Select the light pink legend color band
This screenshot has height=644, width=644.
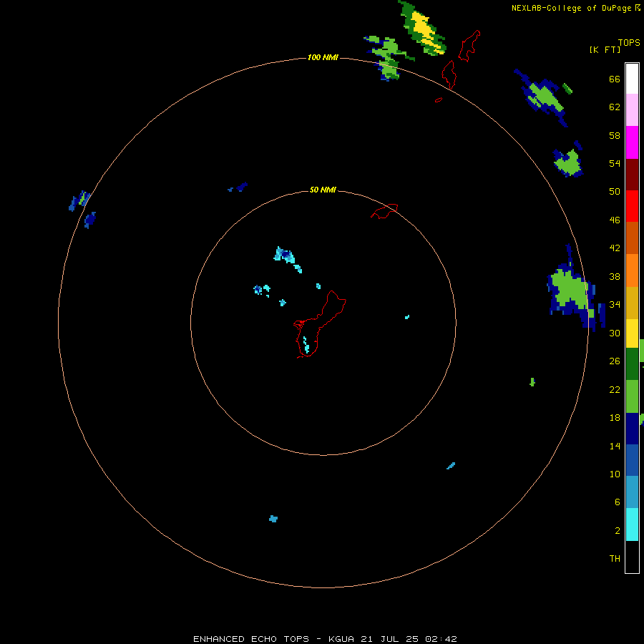pos(632,110)
